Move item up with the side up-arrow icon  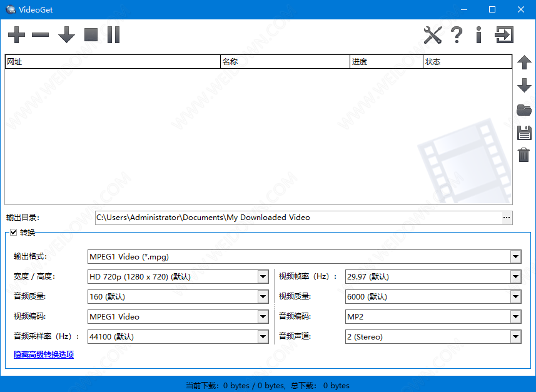coord(524,63)
